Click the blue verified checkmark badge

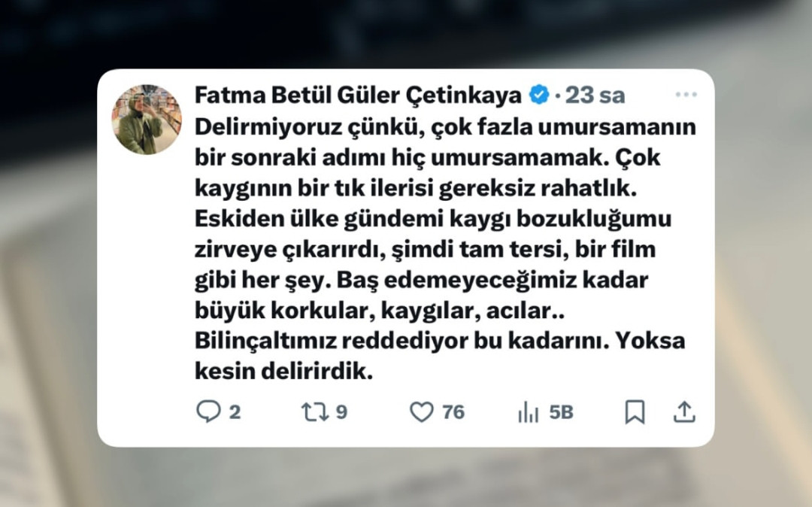coord(538,95)
